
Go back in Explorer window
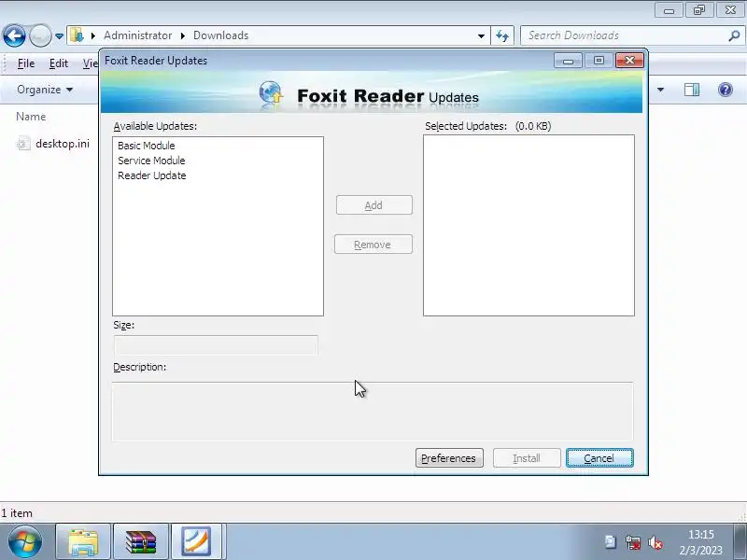click(14, 35)
